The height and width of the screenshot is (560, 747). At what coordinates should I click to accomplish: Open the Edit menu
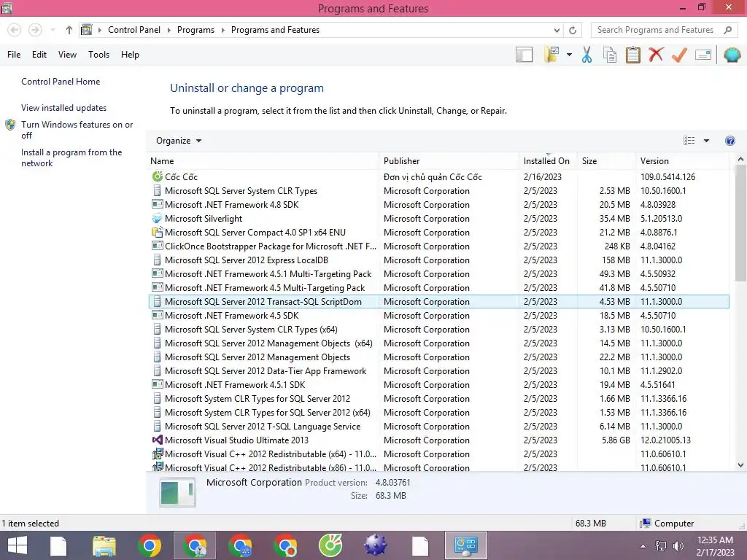click(x=39, y=55)
